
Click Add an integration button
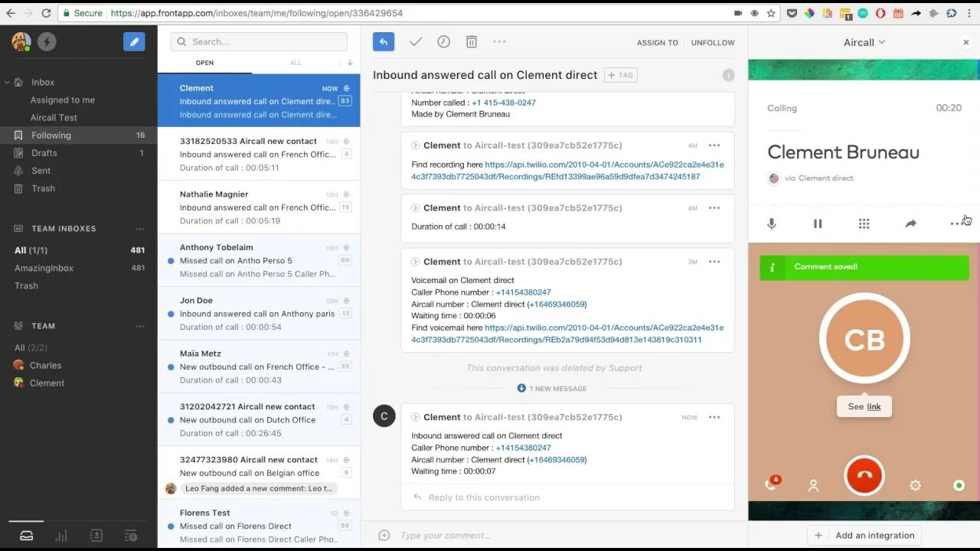point(864,536)
